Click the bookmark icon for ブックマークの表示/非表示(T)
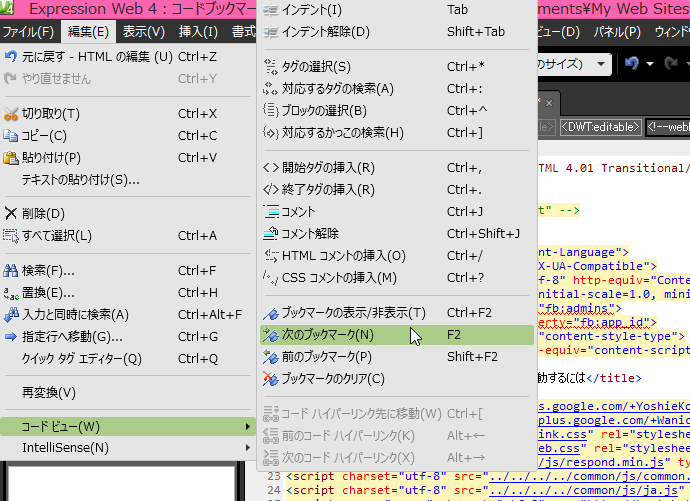The height and width of the screenshot is (501, 690). (x=271, y=313)
